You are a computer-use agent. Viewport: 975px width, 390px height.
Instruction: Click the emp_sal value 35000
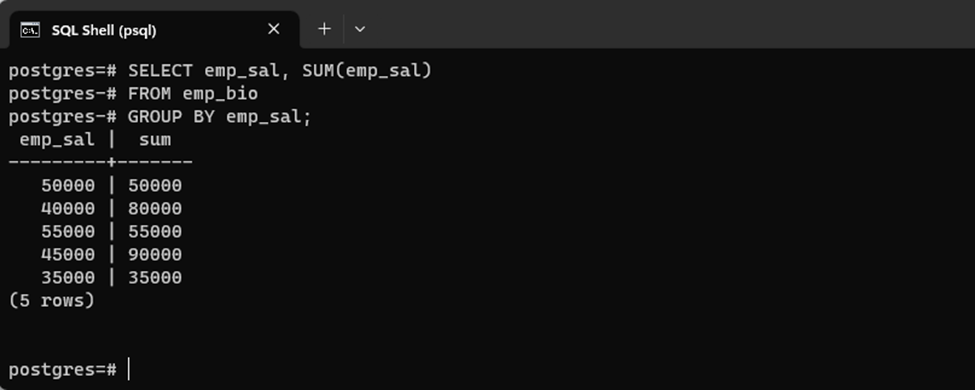68,277
